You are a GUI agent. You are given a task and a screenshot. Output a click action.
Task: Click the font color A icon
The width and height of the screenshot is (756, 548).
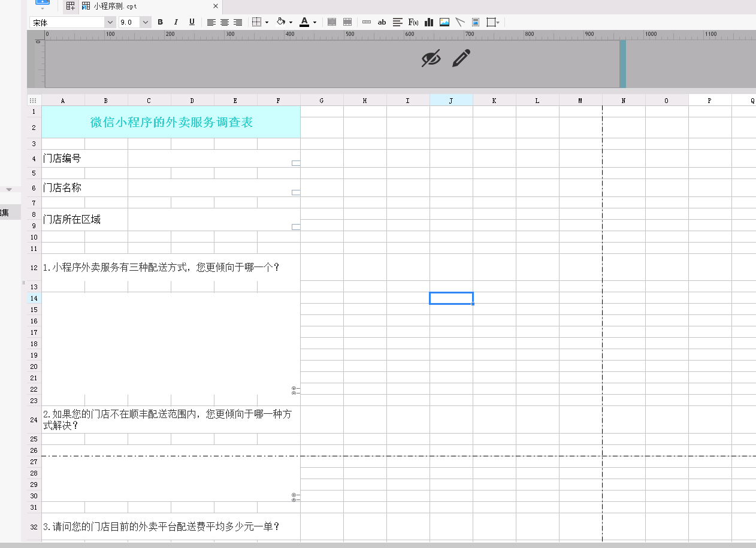click(x=304, y=22)
